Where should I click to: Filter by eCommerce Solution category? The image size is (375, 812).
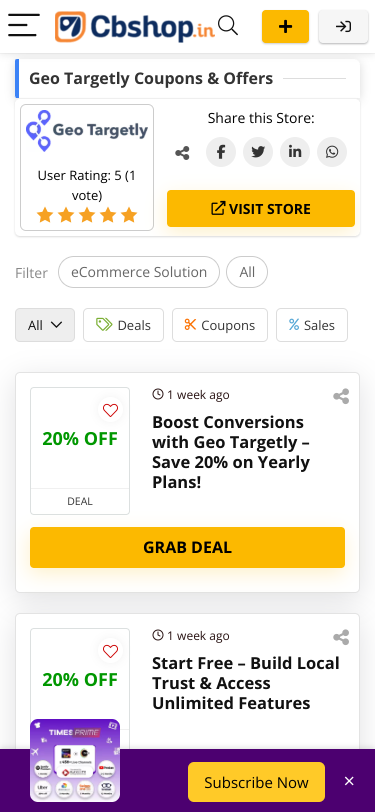point(139,272)
